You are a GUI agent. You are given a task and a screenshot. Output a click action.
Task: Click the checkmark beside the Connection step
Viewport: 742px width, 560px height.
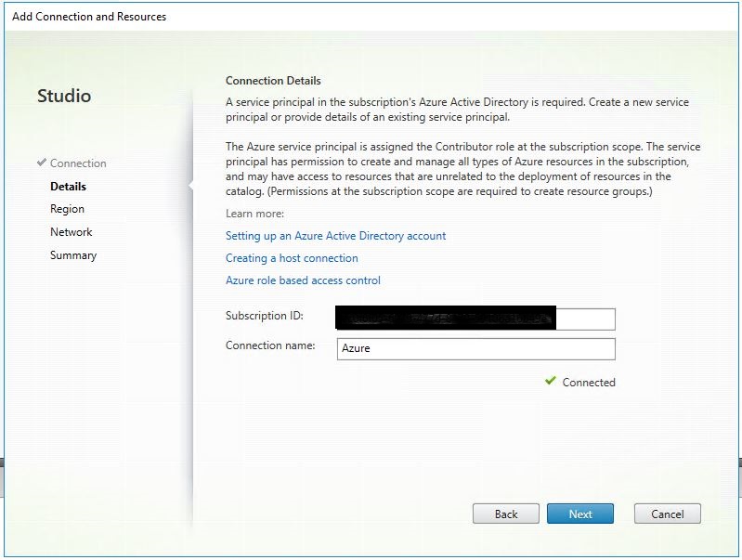(41, 163)
